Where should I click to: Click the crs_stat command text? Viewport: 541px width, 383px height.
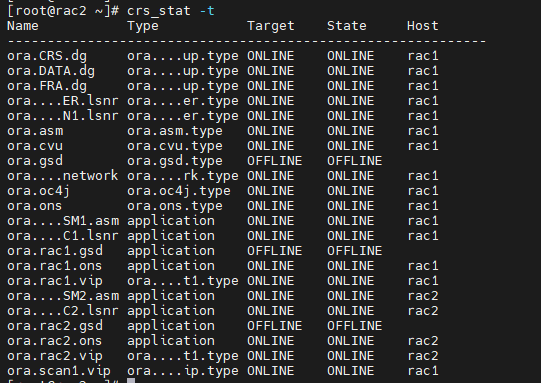[158, 11]
